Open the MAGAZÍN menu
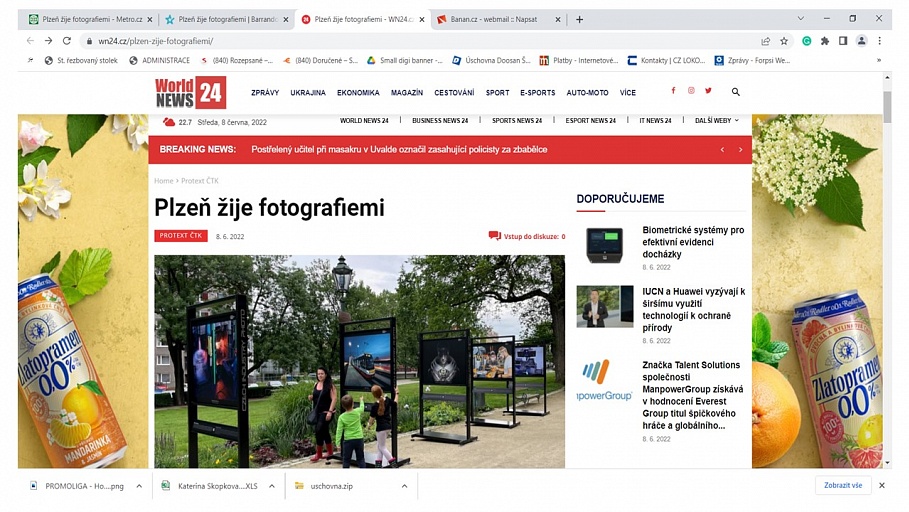Viewport: 909px width, 512px height. (407, 93)
